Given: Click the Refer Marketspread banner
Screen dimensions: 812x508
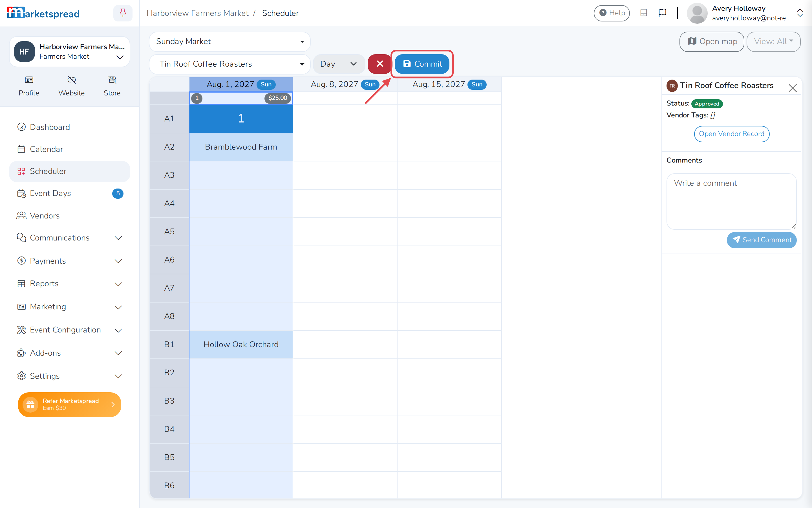Looking at the screenshot, I should pyautogui.click(x=69, y=404).
